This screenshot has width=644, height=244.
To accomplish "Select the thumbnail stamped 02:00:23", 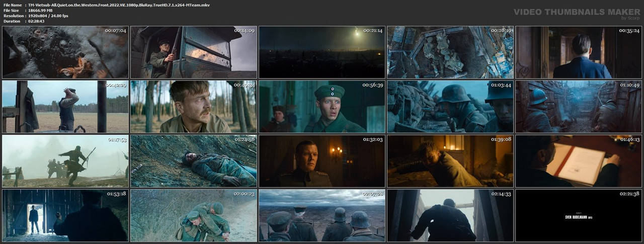I will [x=194, y=215].
